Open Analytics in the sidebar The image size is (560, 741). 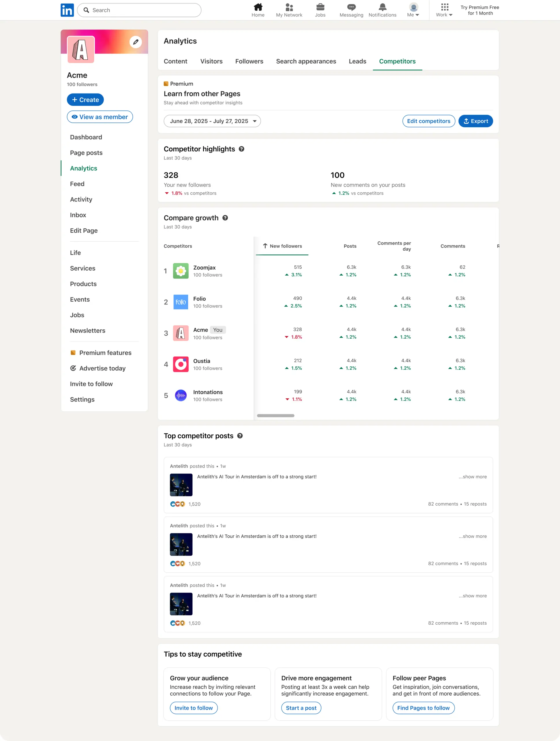tap(84, 168)
